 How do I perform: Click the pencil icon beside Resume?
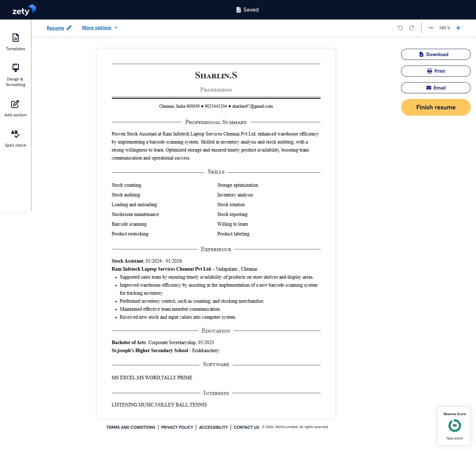(x=69, y=28)
